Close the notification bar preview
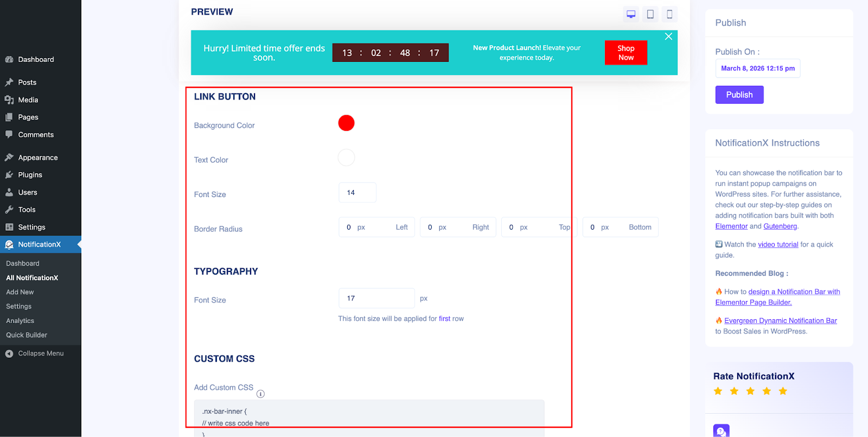The height and width of the screenshot is (437, 868). [668, 36]
